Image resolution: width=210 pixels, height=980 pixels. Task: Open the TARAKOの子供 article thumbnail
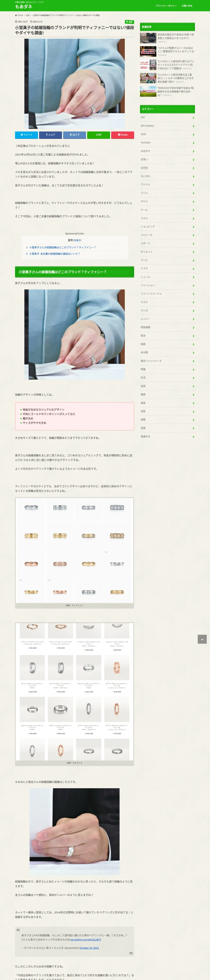[x=148, y=91]
